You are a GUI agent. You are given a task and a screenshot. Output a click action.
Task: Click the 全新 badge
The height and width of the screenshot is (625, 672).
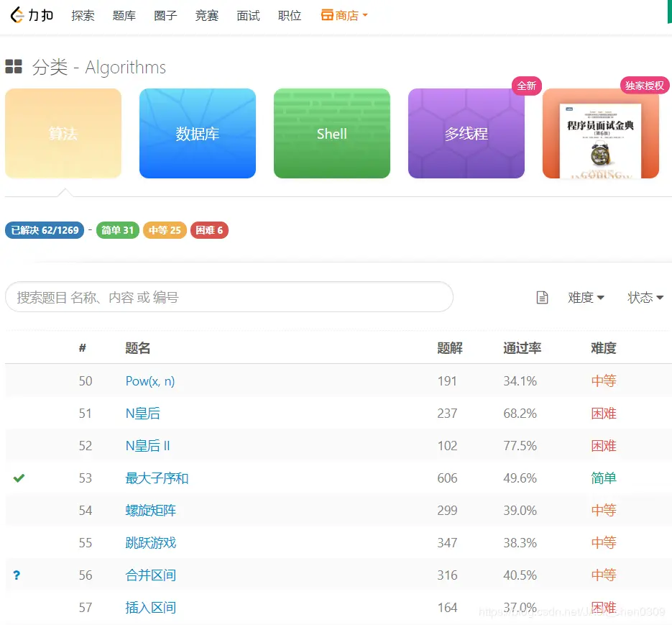tap(527, 86)
